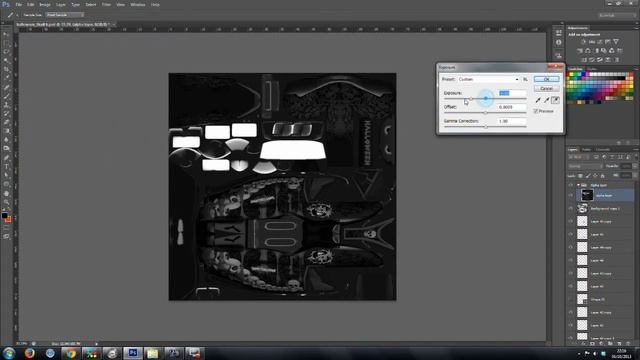The height and width of the screenshot is (360, 640).
Task: Select the Hand tool
Action: (6, 193)
